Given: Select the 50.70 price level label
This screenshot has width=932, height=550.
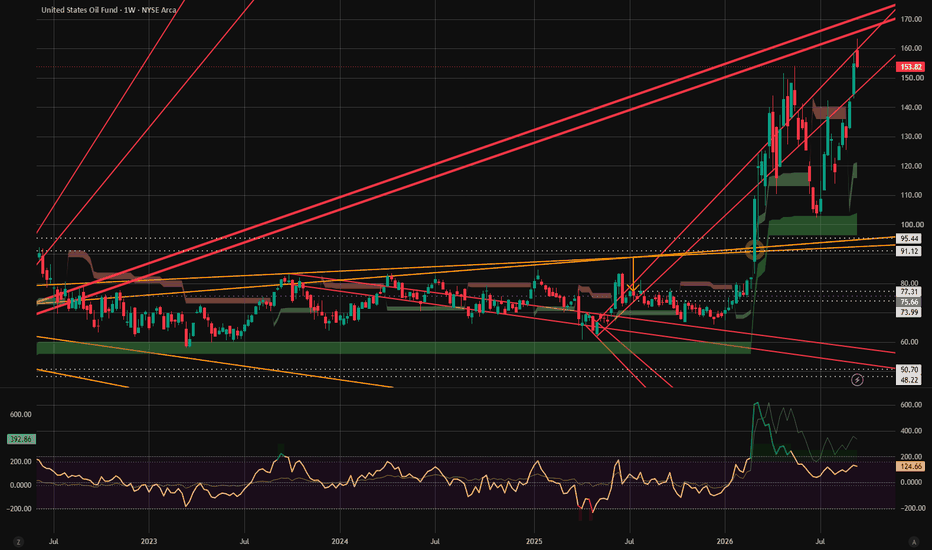Looking at the screenshot, I should [x=909, y=369].
